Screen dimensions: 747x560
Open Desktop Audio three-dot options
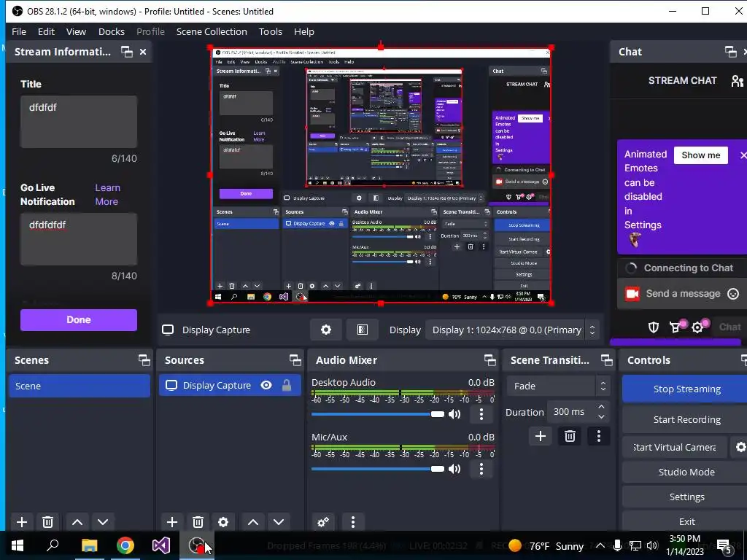481,414
